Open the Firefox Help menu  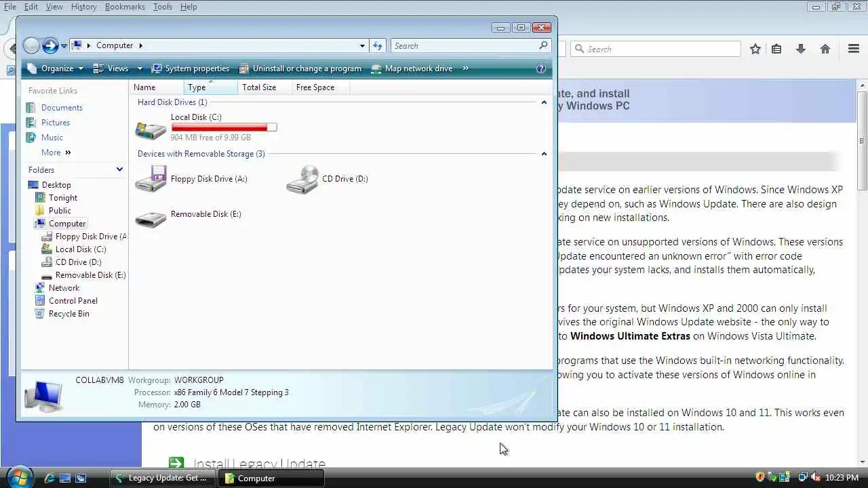189,7
